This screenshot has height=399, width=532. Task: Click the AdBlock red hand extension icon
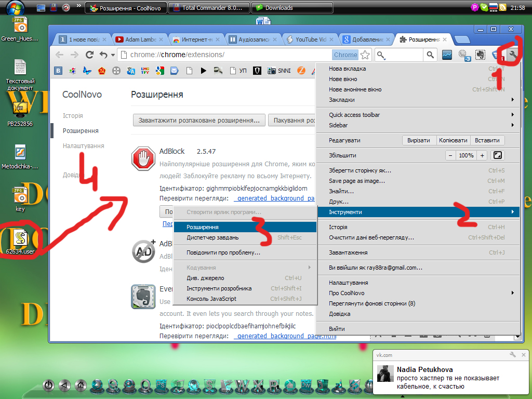point(143,158)
